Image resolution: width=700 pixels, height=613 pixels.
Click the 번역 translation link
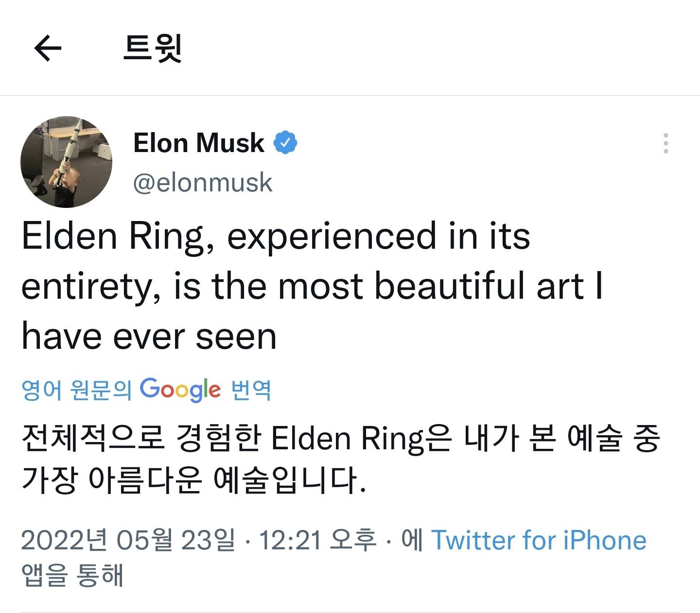250,390
